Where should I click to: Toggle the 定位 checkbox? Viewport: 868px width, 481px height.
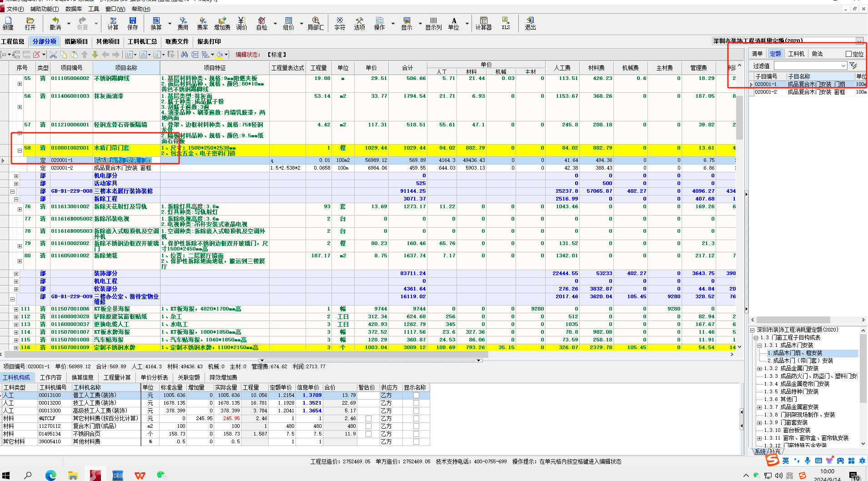coord(848,54)
